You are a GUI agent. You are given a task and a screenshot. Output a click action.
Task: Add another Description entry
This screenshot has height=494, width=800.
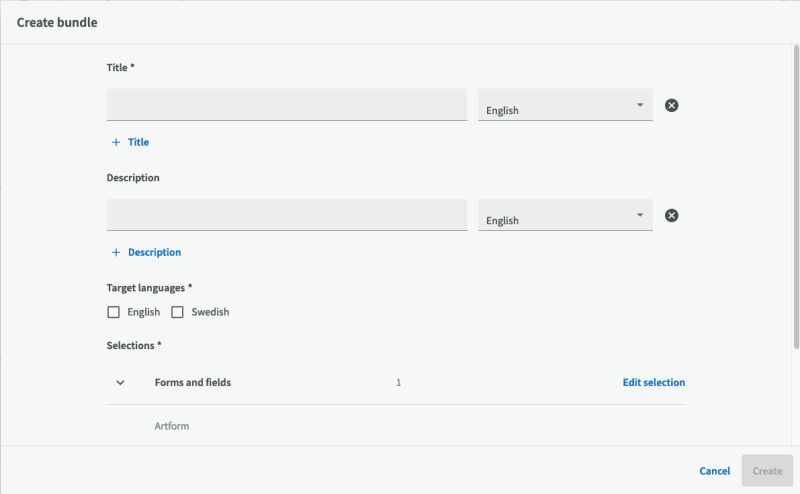(x=154, y=252)
